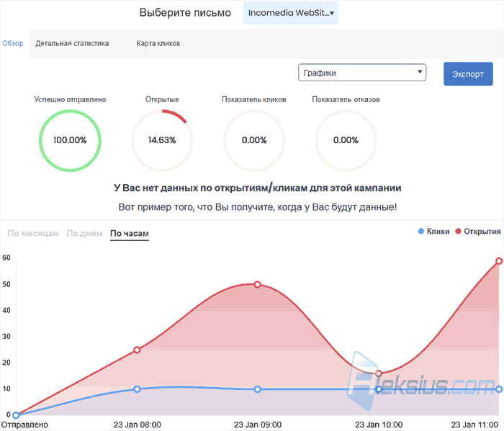This screenshot has height=431, width=504.
Task: Toggle the Клики legend series
Action: pos(433,231)
